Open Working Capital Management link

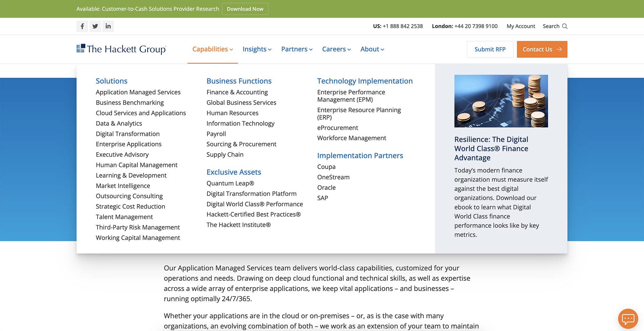[138, 237]
